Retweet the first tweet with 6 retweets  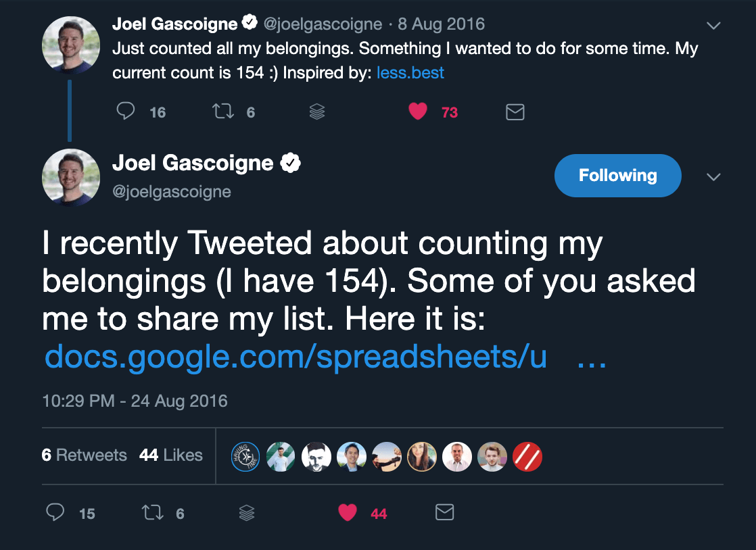coord(223,111)
